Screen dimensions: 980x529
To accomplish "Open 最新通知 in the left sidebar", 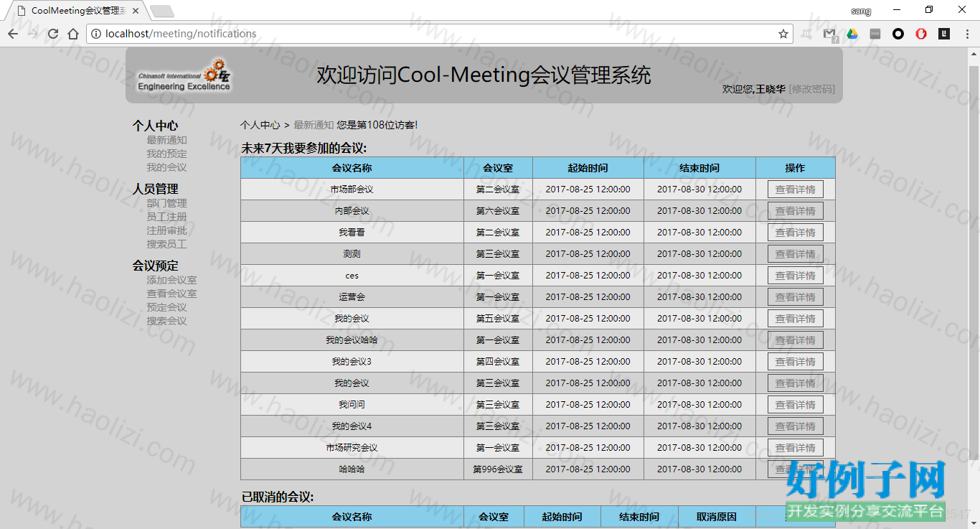I will (x=166, y=140).
